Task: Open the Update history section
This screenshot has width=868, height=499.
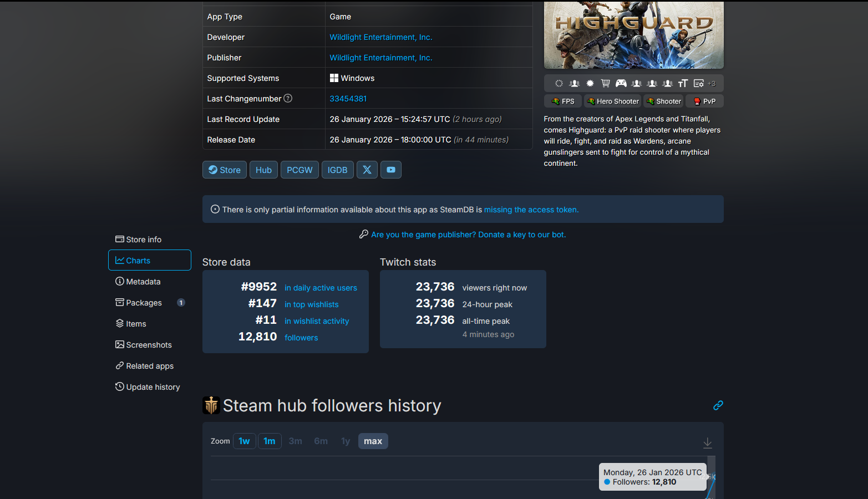Action: click(x=150, y=386)
